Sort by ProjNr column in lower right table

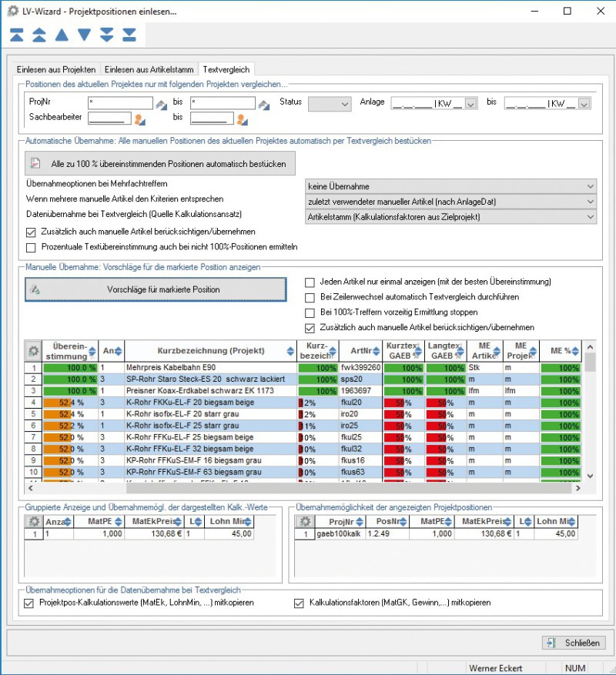tap(360, 522)
